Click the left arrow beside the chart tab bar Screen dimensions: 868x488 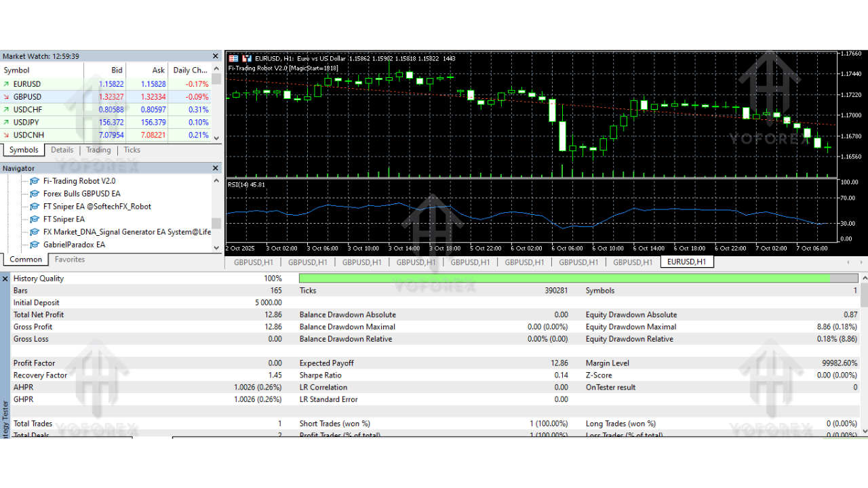tap(848, 262)
